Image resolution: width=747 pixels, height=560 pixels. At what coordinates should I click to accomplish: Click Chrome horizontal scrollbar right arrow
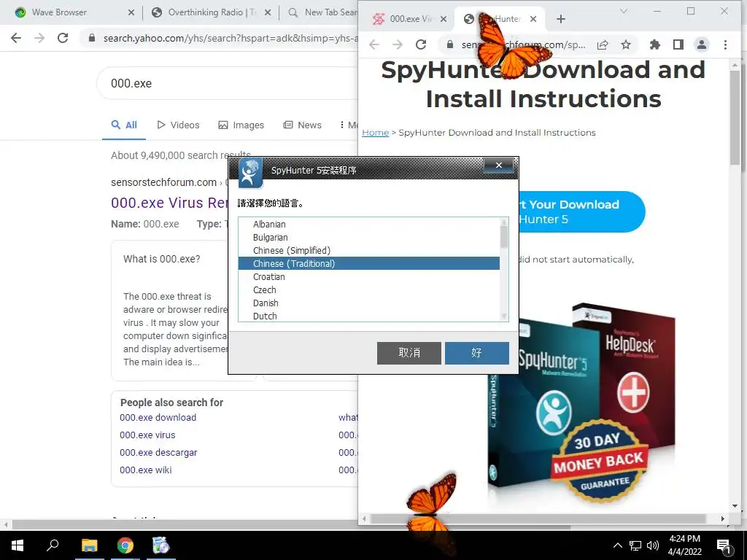pyautogui.click(x=723, y=518)
